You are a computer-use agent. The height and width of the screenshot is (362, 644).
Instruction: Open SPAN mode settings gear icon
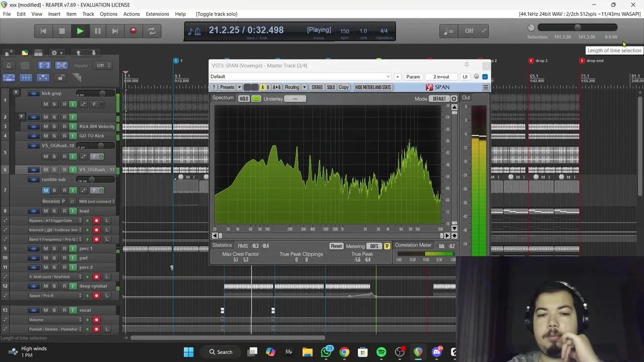point(454,99)
